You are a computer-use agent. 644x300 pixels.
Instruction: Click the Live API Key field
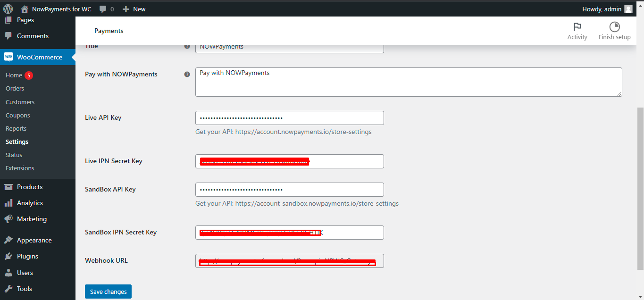click(289, 118)
